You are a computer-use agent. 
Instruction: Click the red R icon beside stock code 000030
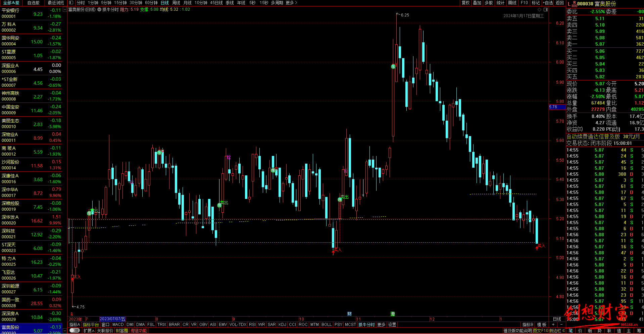[x=574, y=3]
